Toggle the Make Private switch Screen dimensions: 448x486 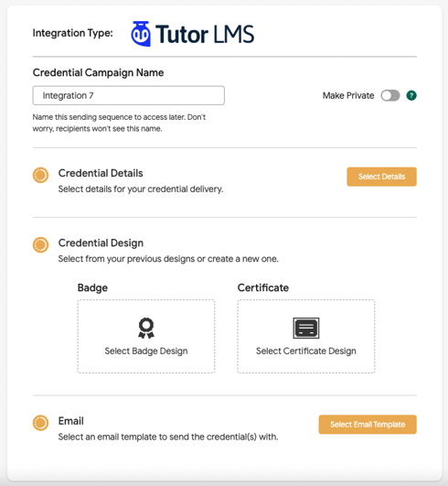point(390,95)
